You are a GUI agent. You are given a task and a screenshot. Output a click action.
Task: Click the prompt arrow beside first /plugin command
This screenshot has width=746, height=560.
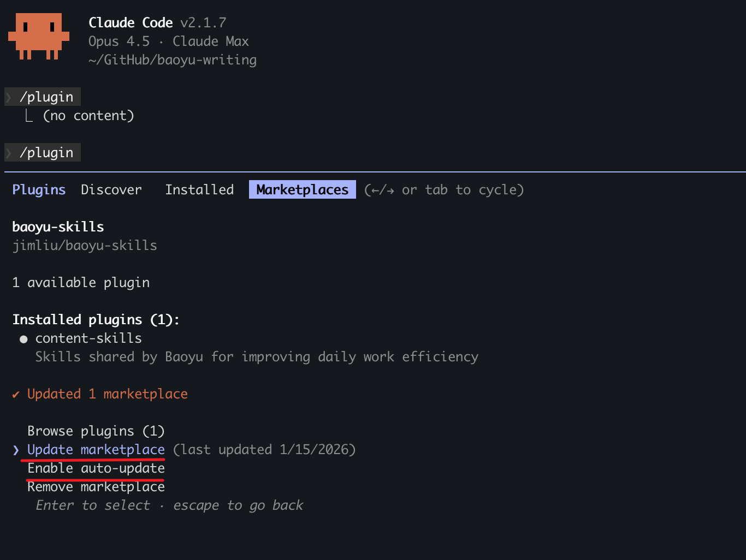point(8,97)
